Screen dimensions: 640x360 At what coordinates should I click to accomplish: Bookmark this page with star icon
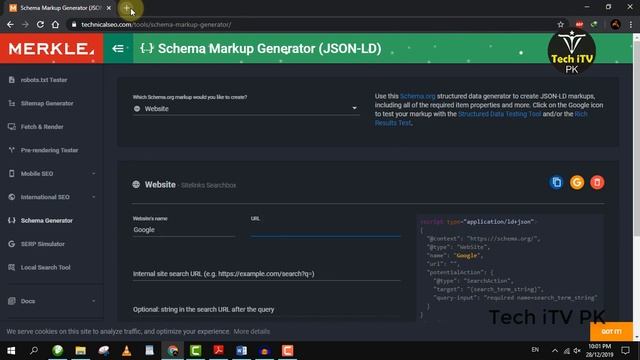tap(560, 24)
